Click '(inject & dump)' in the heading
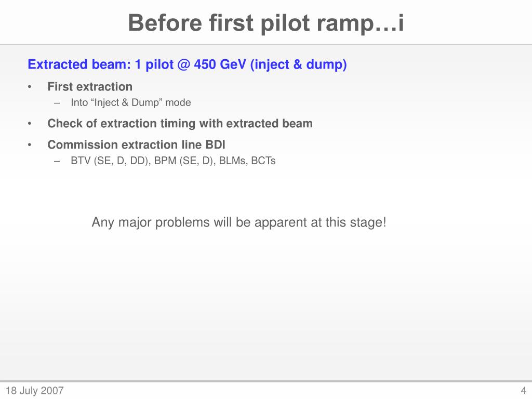 point(299,64)
